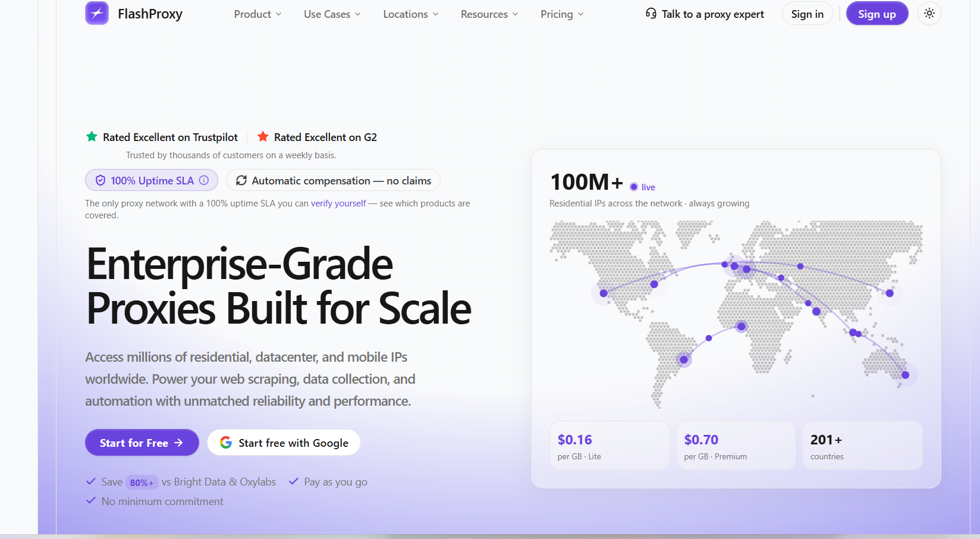
Task: Click the 80%+ savings badge
Action: pos(142,482)
